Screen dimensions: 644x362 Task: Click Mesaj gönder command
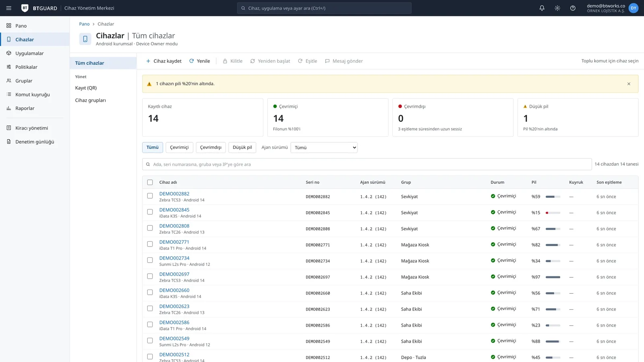(x=344, y=61)
